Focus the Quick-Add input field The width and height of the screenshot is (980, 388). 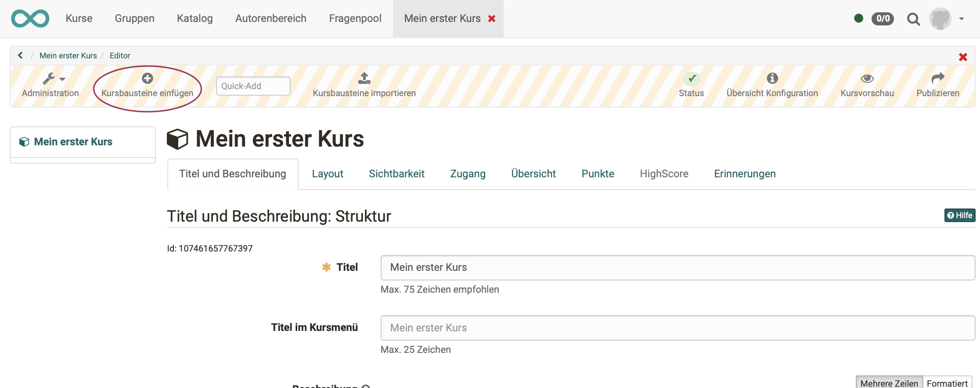[253, 86]
